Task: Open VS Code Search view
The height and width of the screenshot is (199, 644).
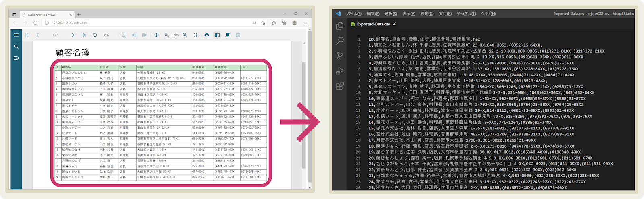Action: point(340,41)
